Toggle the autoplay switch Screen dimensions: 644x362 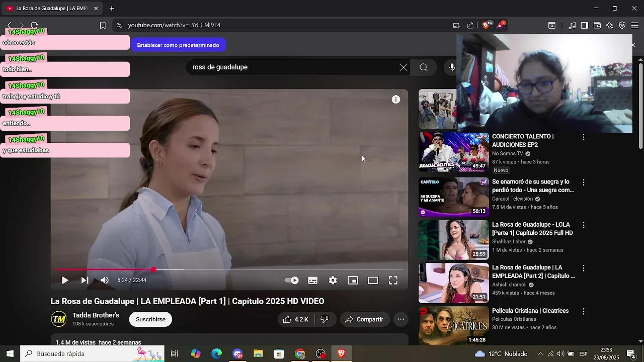291,280
